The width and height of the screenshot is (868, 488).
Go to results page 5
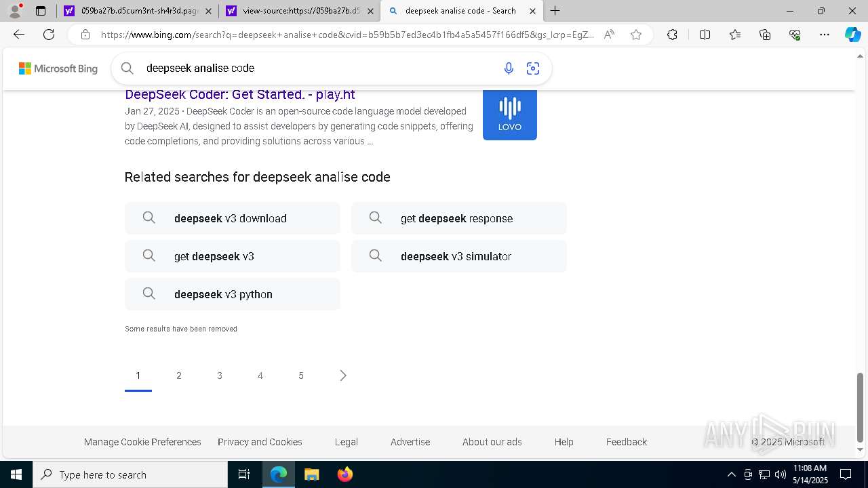click(x=301, y=375)
